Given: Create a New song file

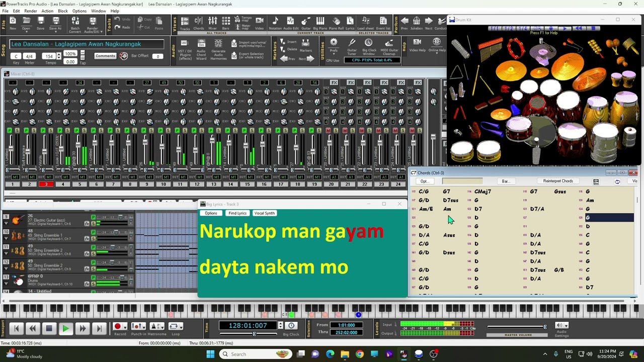Looking at the screenshot, I should [13, 23].
